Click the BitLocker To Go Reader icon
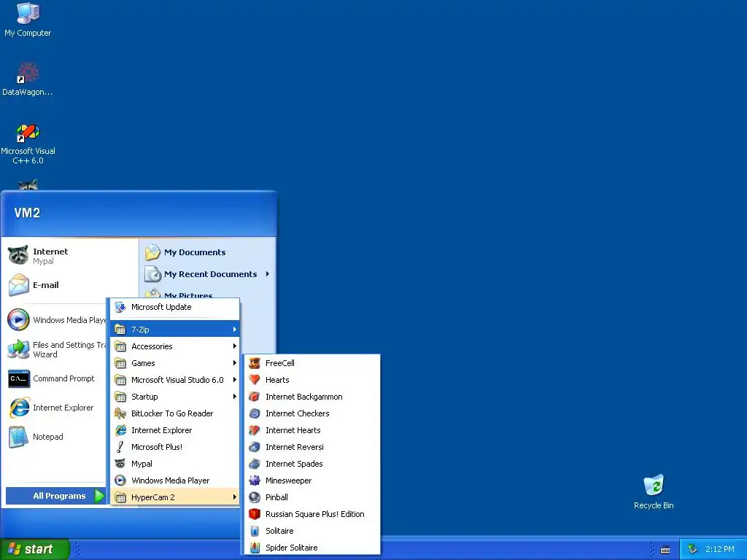This screenshot has height=560, width=747. coord(120,413)
